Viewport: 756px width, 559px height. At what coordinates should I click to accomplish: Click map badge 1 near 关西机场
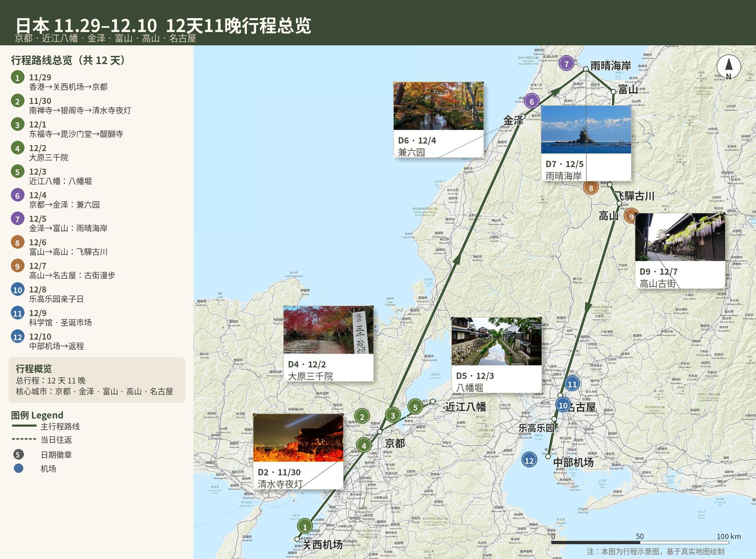[305, 527]
